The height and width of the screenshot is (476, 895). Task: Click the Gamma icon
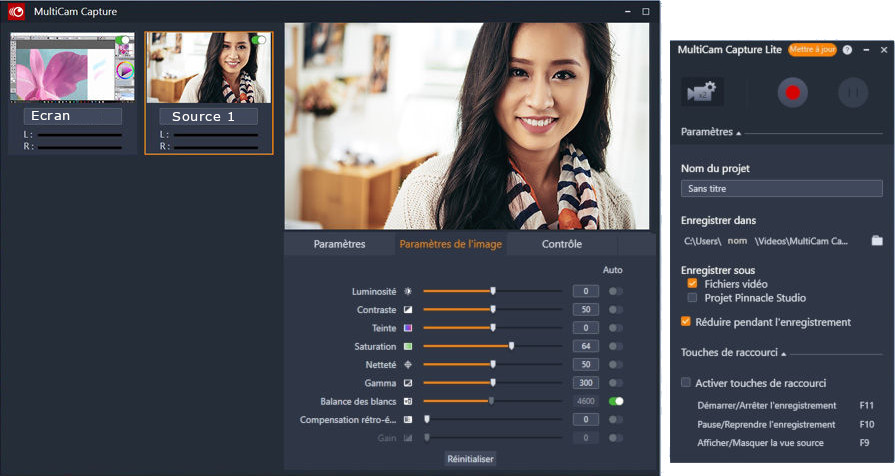tap(408, 382)
